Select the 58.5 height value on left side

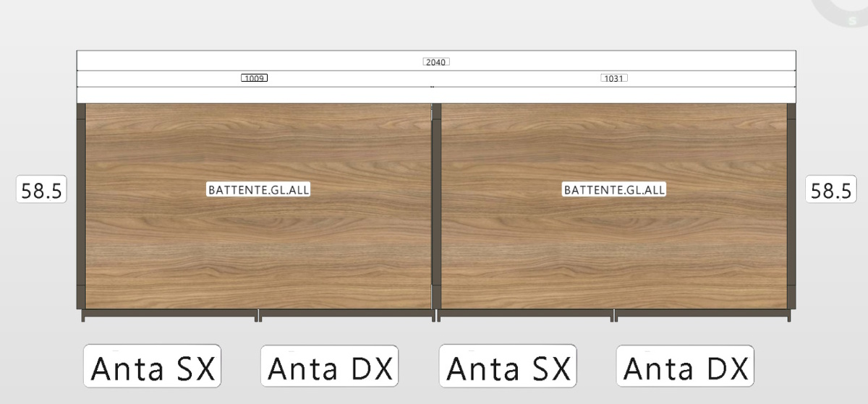[41, 191]
